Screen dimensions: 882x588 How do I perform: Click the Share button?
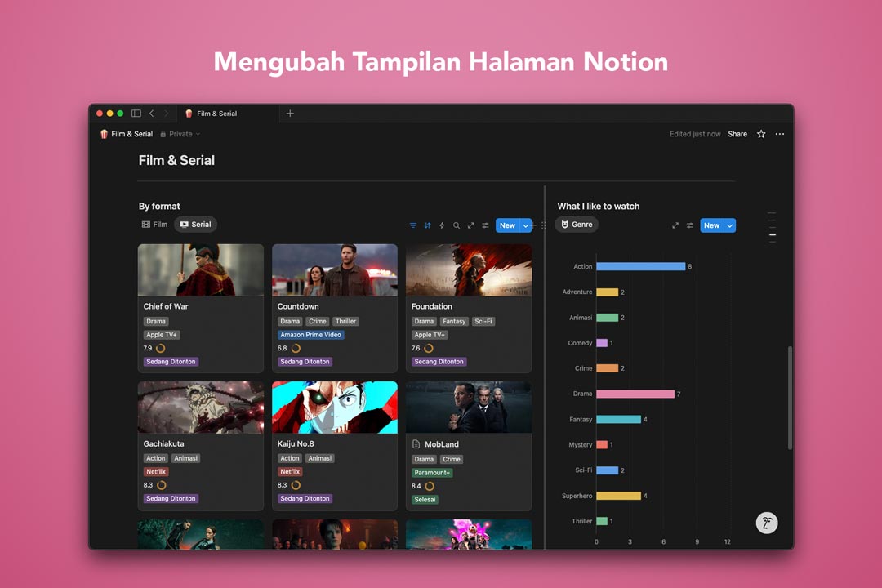click(737, 134)
